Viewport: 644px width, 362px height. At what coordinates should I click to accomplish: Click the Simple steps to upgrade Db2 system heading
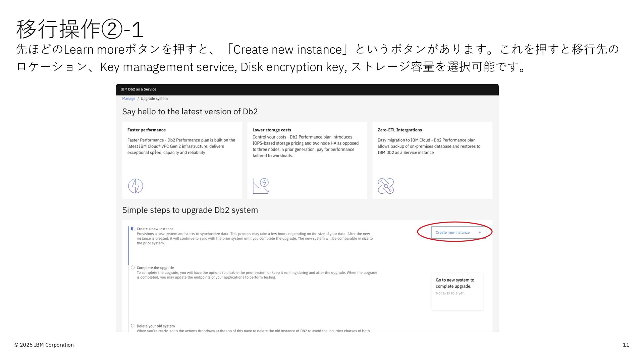190,210
